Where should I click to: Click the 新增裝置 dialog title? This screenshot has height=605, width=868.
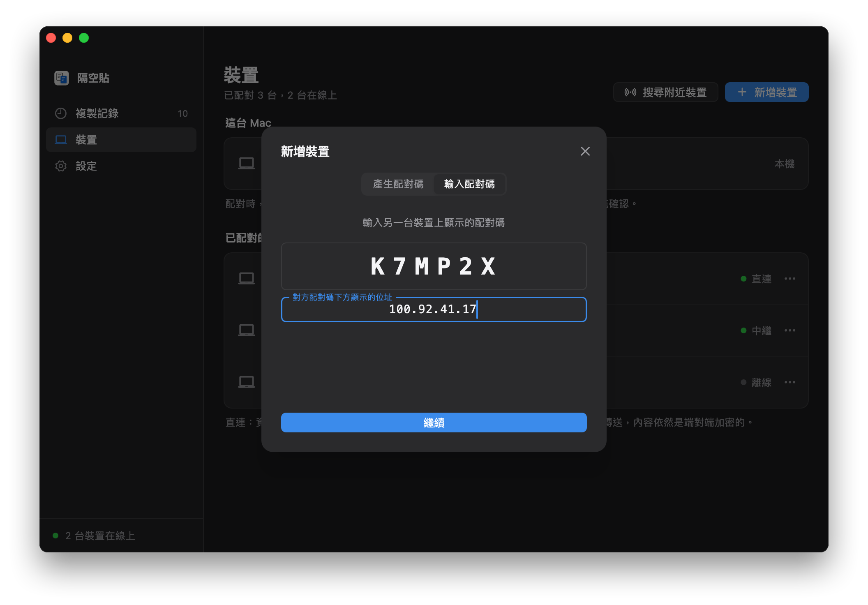tap(305, 151)
